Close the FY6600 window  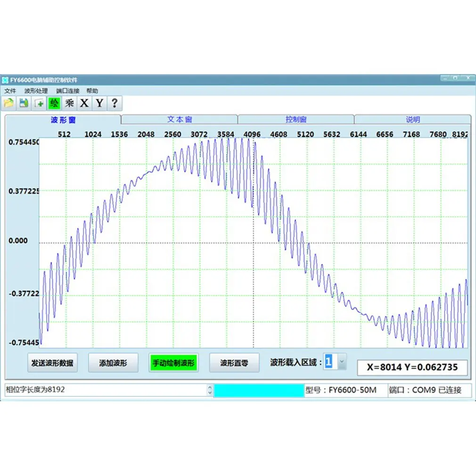tap(468, 78)
